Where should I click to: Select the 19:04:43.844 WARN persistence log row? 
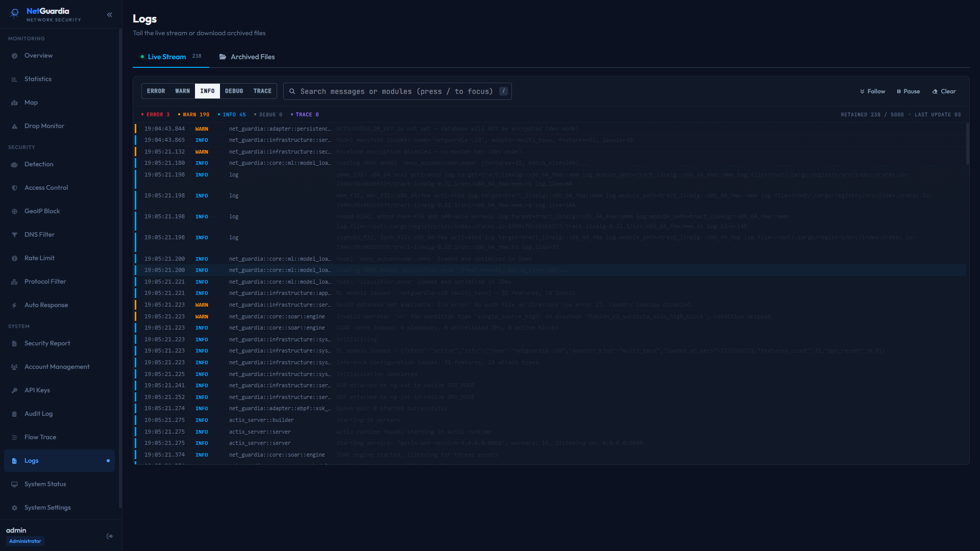coord(550,129)
